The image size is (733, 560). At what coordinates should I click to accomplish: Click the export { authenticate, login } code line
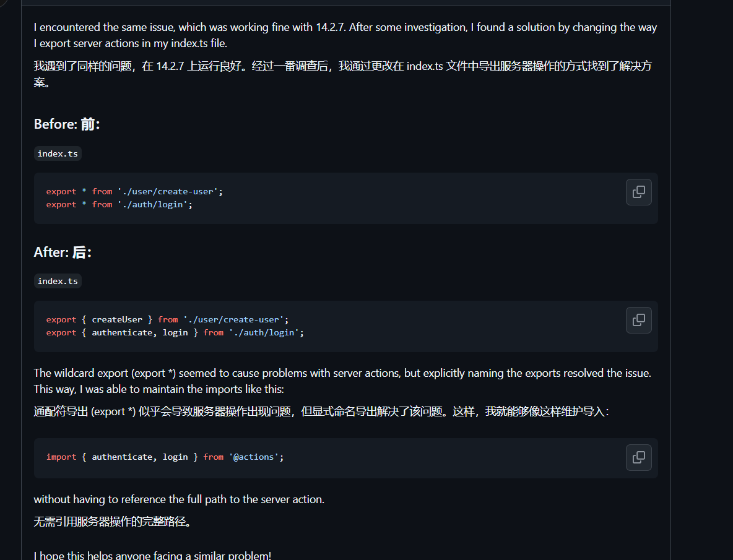click(175, 332)
